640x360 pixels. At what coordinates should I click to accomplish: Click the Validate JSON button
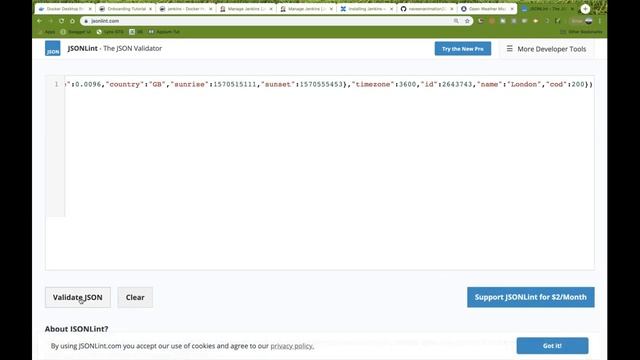point(78,297)
